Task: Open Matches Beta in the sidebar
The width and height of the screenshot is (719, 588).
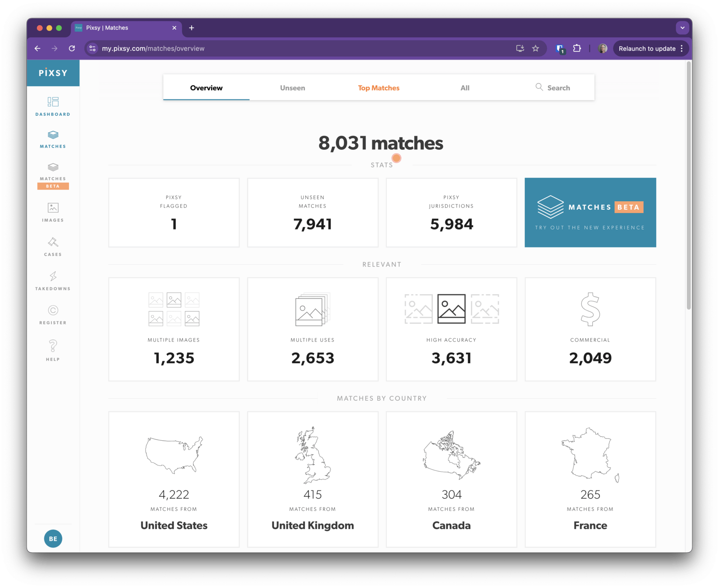Action: coord(53,176)
